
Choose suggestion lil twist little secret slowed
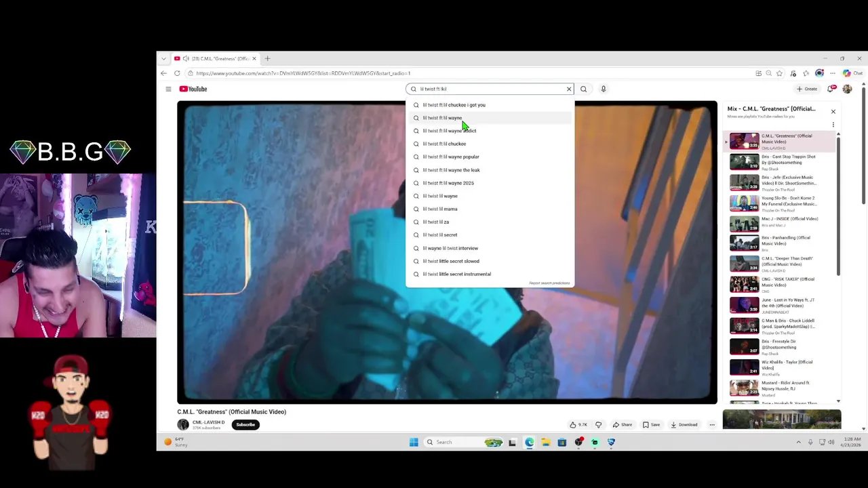coord(490,261)
